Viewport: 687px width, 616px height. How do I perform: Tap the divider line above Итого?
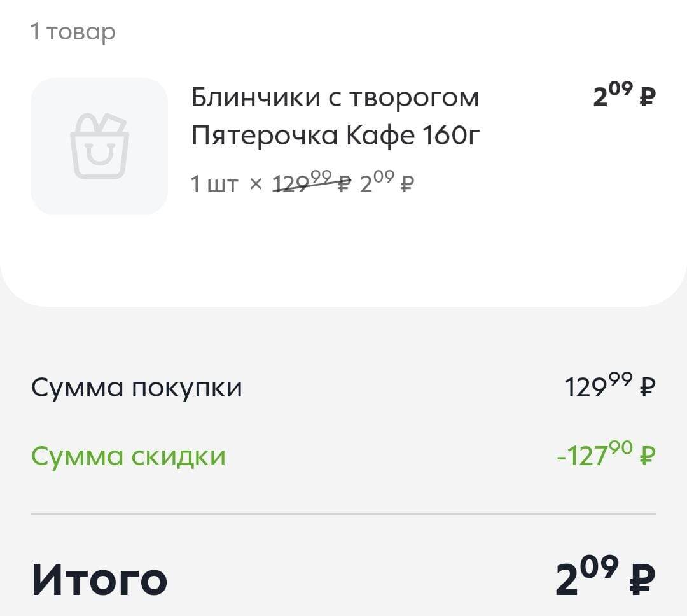[343, 514]
